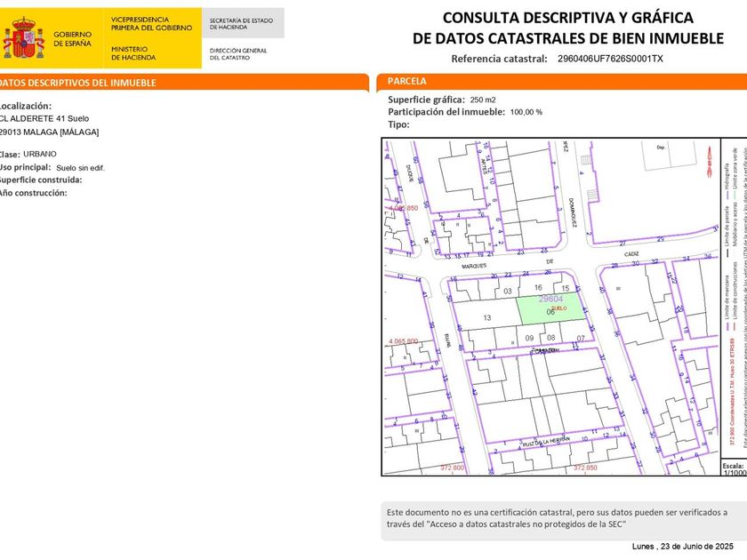747x560 pixels.
Task: Select the green highlighted parcel on the map
Action: 551,308
